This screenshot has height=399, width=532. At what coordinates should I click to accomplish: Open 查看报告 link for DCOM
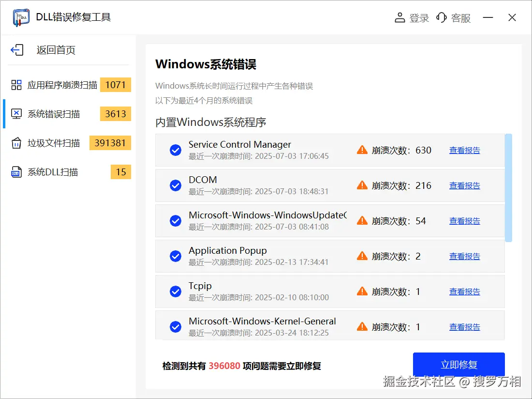[464, 185]
